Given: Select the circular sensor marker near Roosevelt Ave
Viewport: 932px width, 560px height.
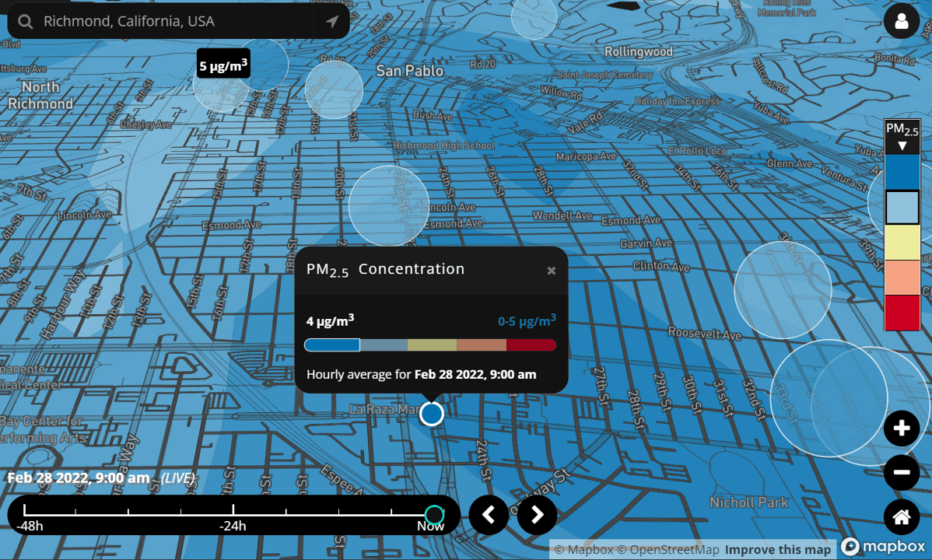Looking at the screenshot, I should pyautogui.click(x=783, y=291).
